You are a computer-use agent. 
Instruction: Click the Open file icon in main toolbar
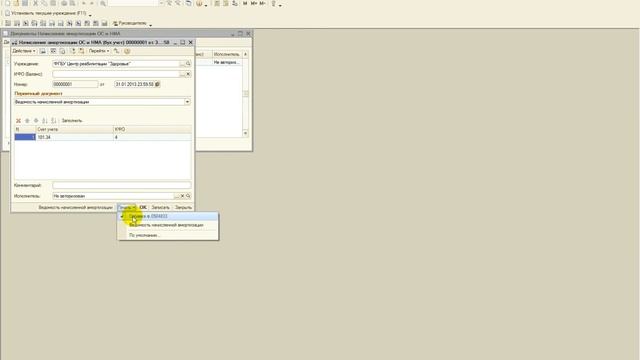(16, 3)
